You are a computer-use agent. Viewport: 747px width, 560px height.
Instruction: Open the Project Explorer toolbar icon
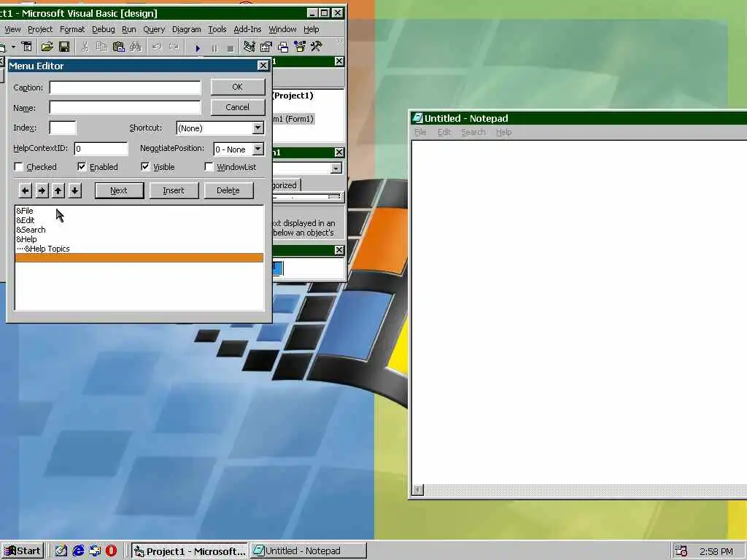click(249, 47)
